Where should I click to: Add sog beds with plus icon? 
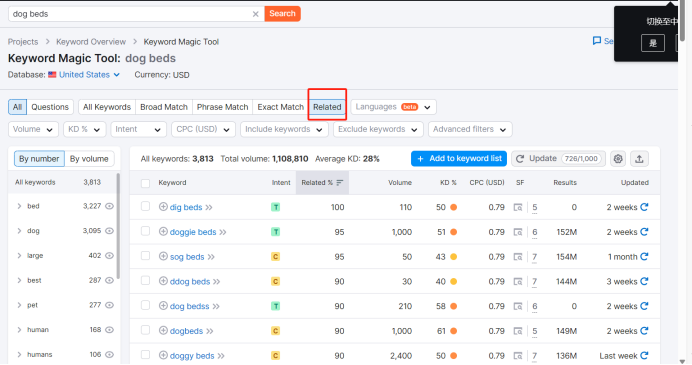163,256
